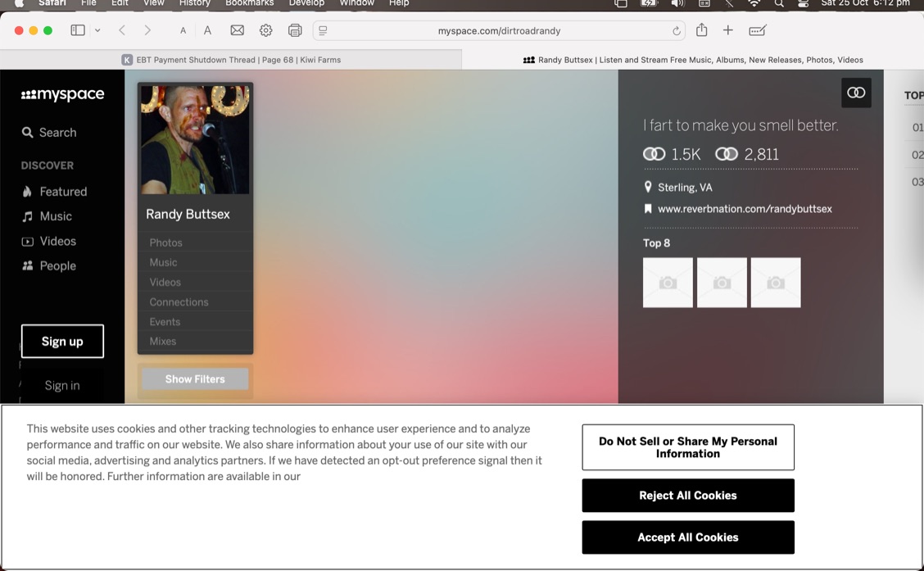Click the markup toolbar icon right of plus
This screenshot has width=924, height=571.
pyautogui.click(x=757, y=30)
